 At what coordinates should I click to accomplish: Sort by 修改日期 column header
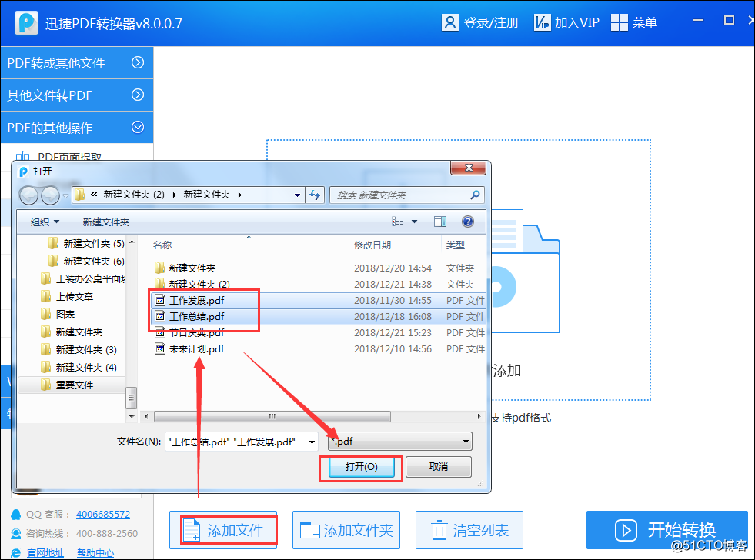click(372, 245)
